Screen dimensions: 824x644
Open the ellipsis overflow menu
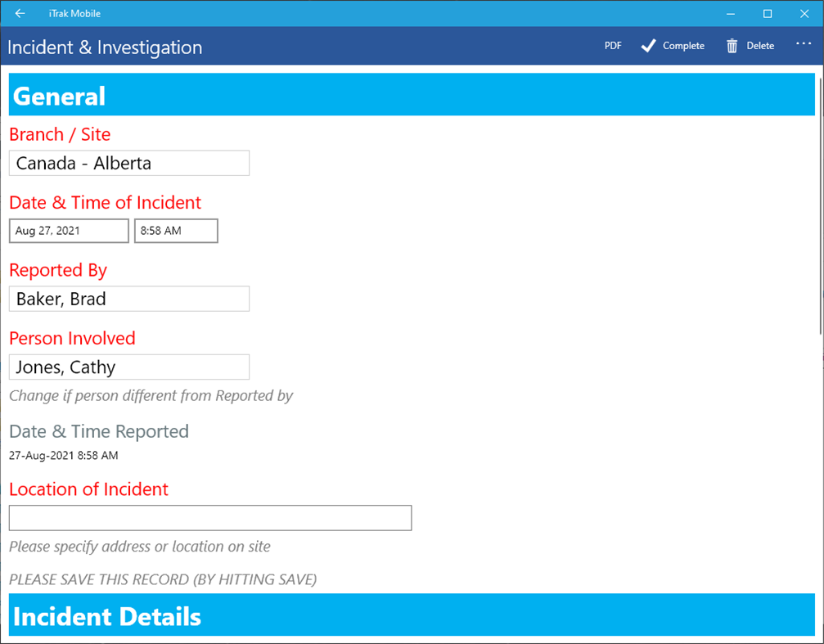click(803, 45)
